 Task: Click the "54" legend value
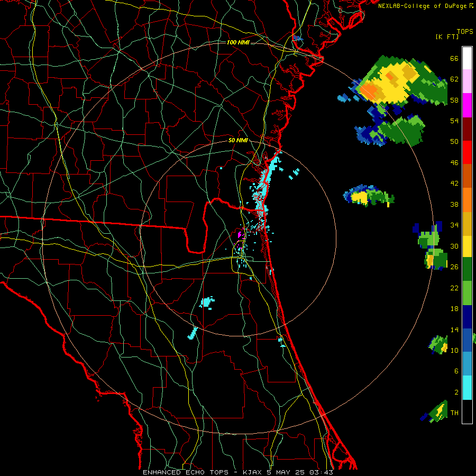coord(454,121)
